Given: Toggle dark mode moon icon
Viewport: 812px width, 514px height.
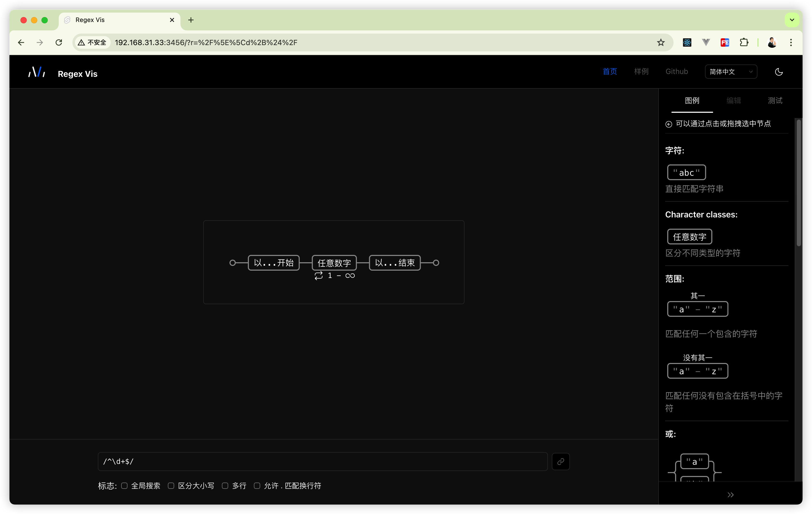Looking at the screenshot, I should [x=779, y=72].
